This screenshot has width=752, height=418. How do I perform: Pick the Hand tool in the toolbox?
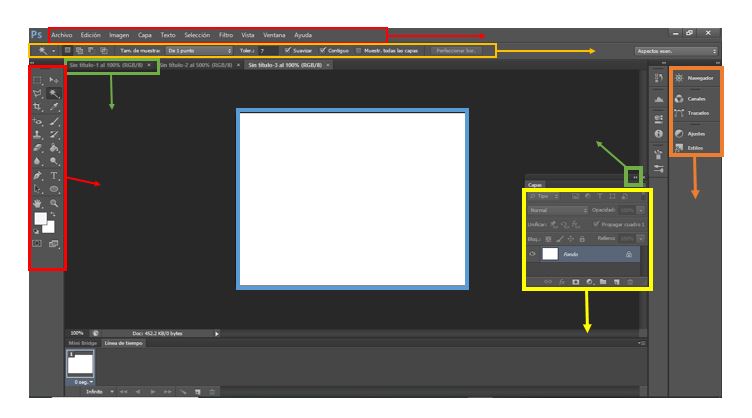pos(38,202)
